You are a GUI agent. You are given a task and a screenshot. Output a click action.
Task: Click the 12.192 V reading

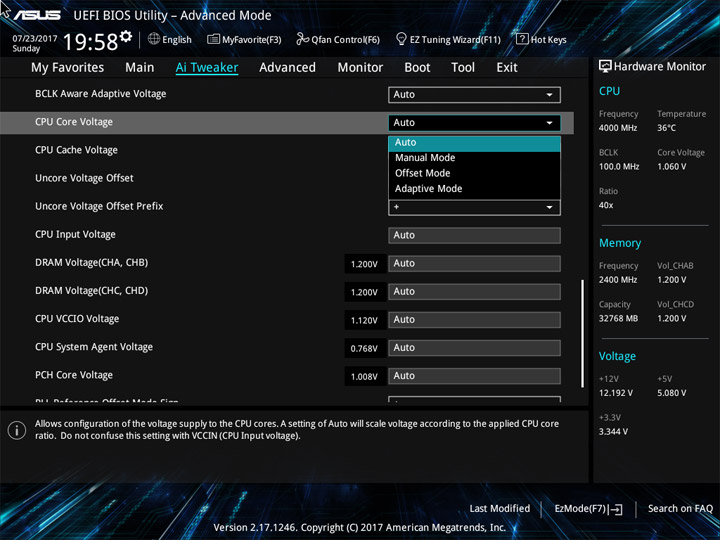616,393
